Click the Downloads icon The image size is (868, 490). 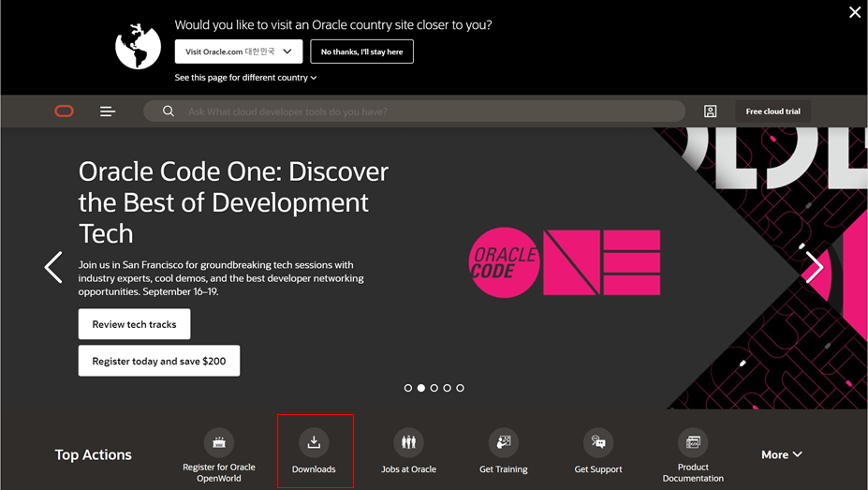(314, 442)
